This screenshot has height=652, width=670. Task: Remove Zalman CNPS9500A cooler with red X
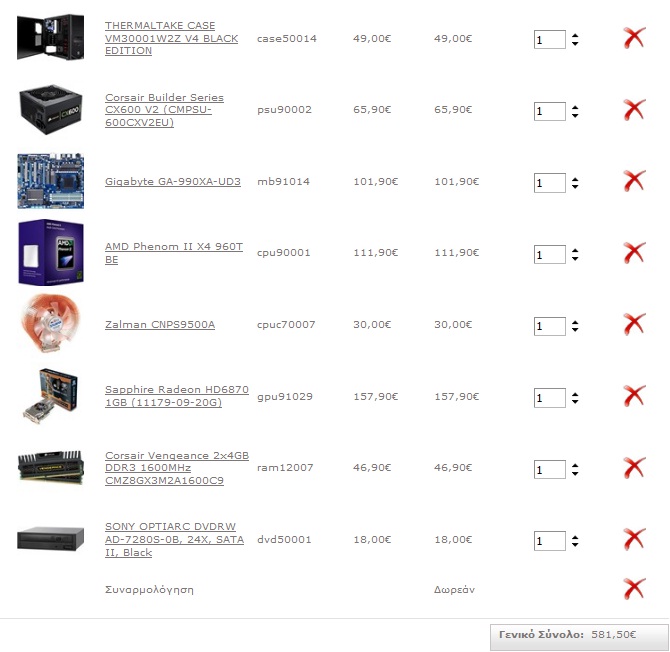coord(634,324)
